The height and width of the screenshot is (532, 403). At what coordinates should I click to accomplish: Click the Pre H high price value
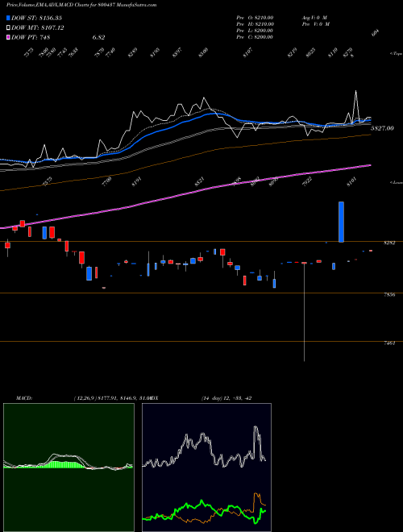255,24
